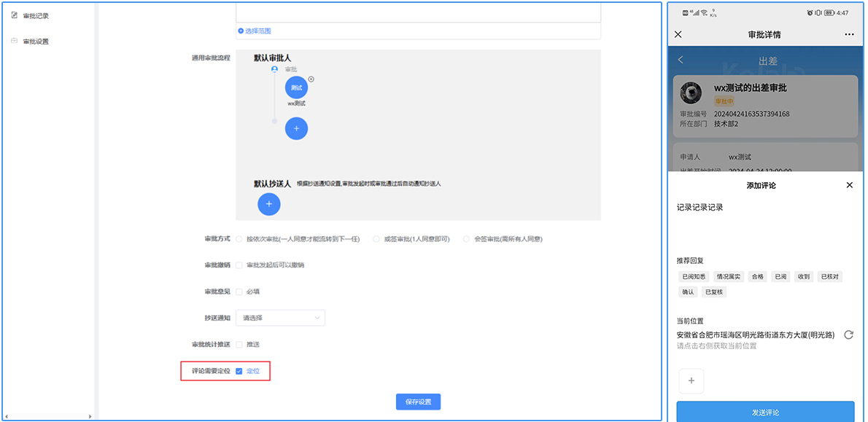This screenshot has height=422, width=868.
Task: Click the 选择范围 link
Action: tap(255, 31)
